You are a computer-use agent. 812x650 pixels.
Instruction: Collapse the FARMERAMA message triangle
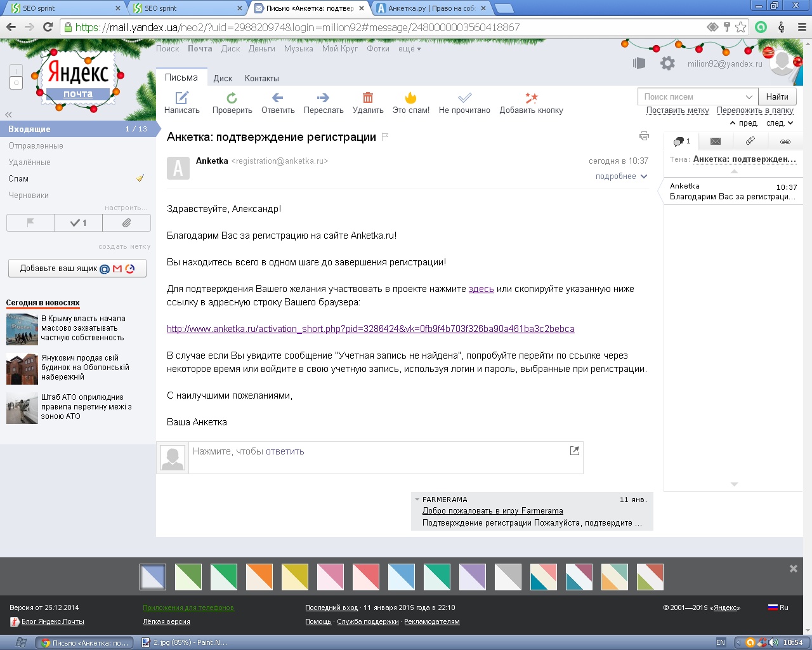(417, 500)
